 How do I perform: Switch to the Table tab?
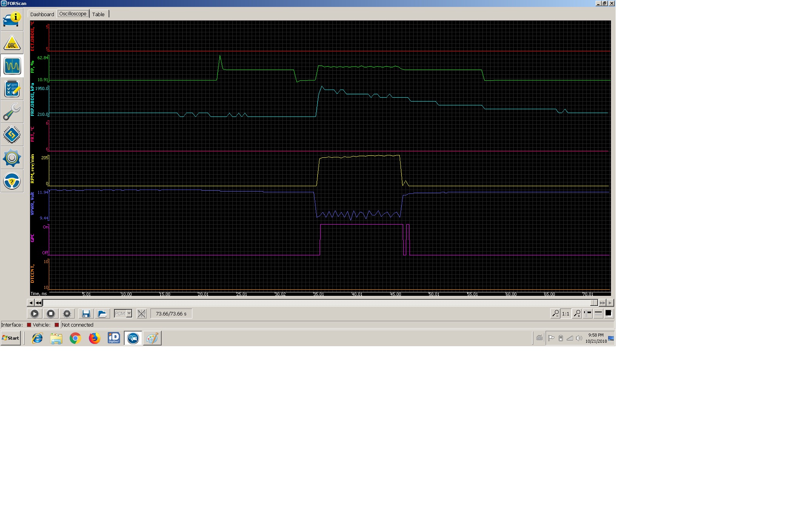coord(98,14)
